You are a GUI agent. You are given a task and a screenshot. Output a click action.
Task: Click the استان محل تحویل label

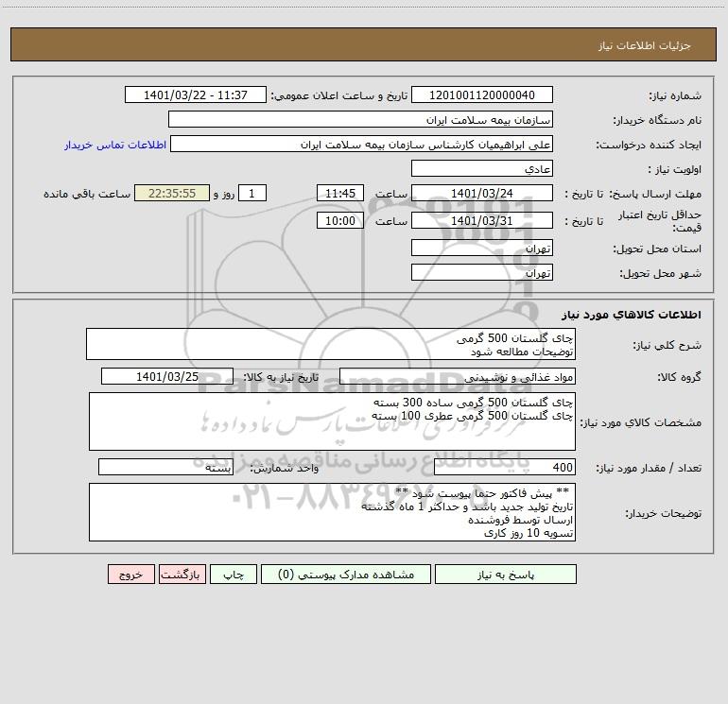click(657, 249)
